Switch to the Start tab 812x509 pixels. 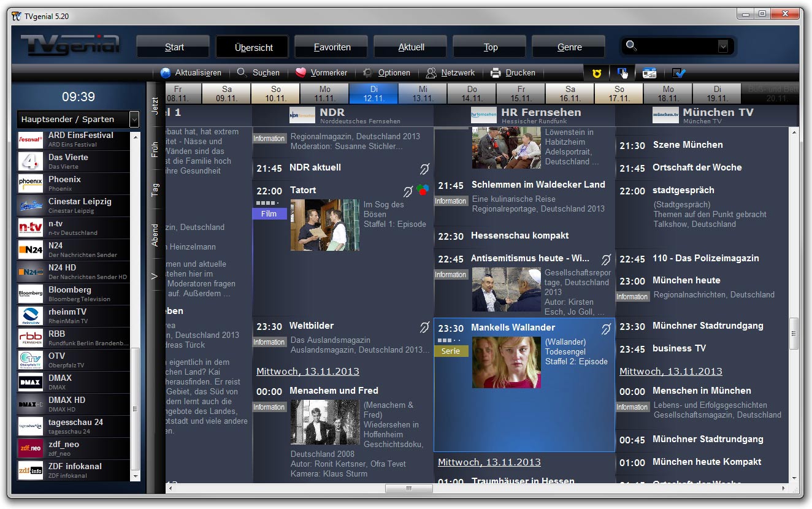pos(174,47)
